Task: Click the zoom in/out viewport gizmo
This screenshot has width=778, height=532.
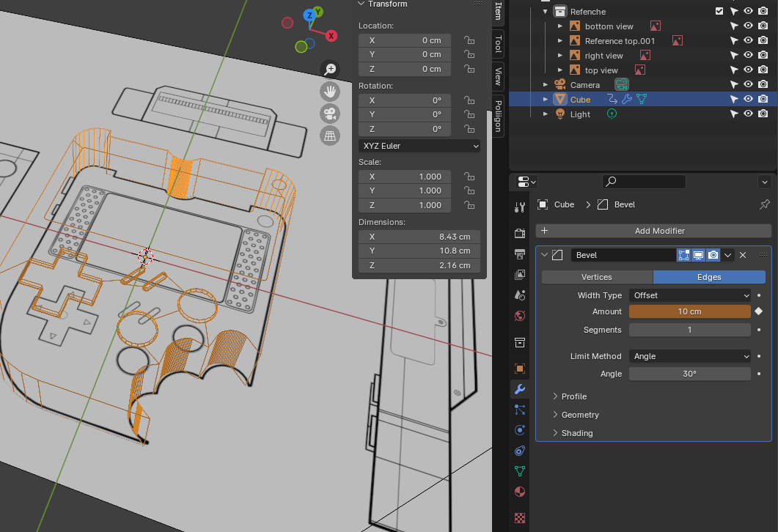Action: [x=331, y=69]
